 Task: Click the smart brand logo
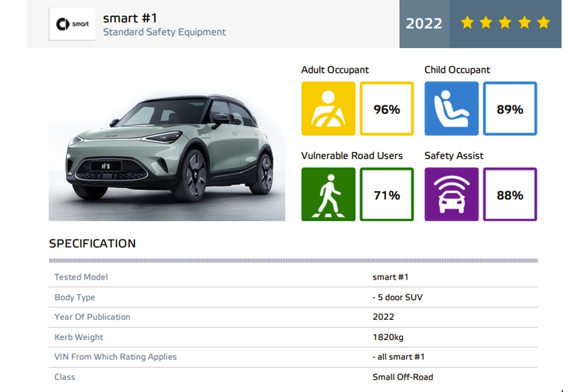click(x=72, y=24)
